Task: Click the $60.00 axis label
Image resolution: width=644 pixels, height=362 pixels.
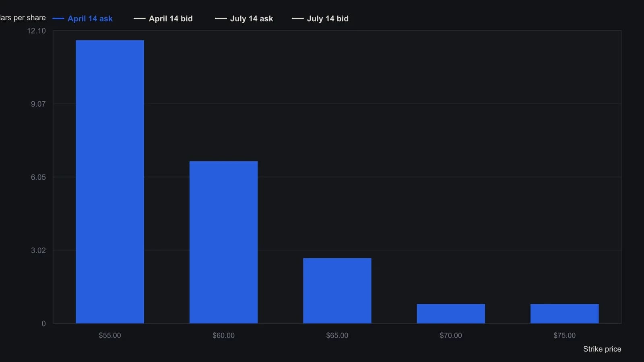Action: 223,335
